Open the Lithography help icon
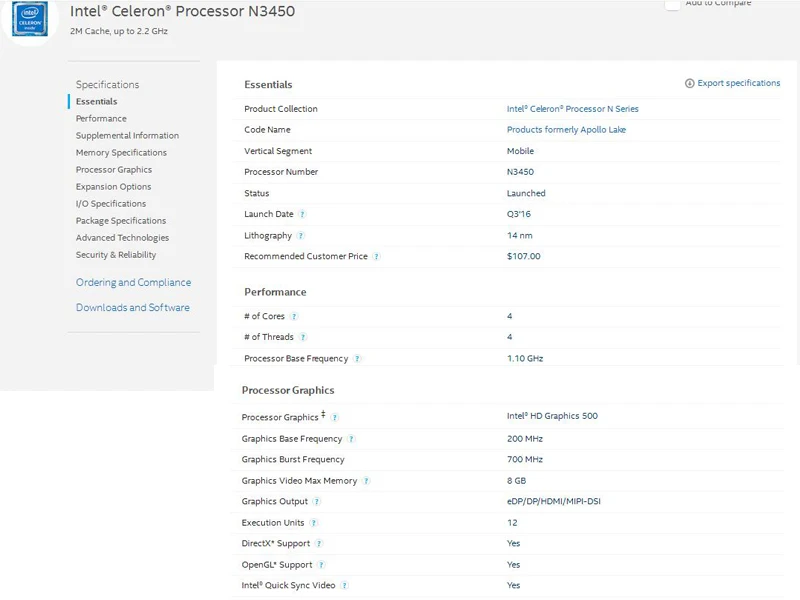Viewport: 800px width, 600px height. click(301, 236)
